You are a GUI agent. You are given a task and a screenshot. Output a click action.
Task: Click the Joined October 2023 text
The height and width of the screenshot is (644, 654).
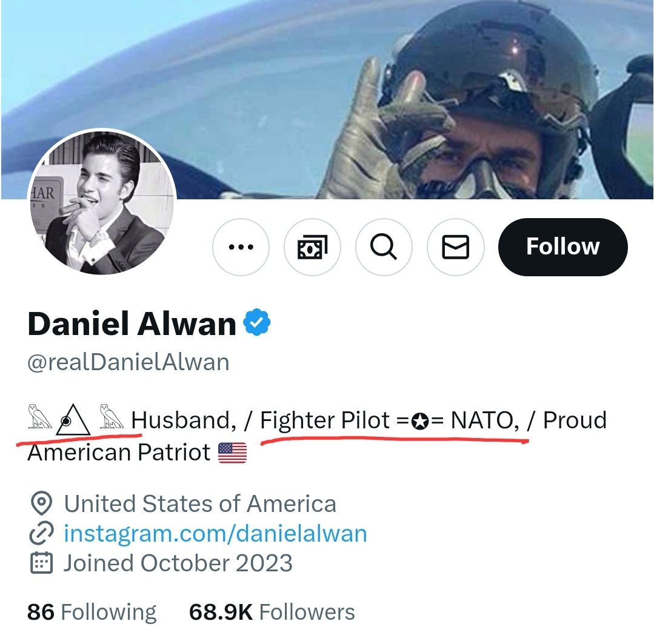tap(178, 563)
